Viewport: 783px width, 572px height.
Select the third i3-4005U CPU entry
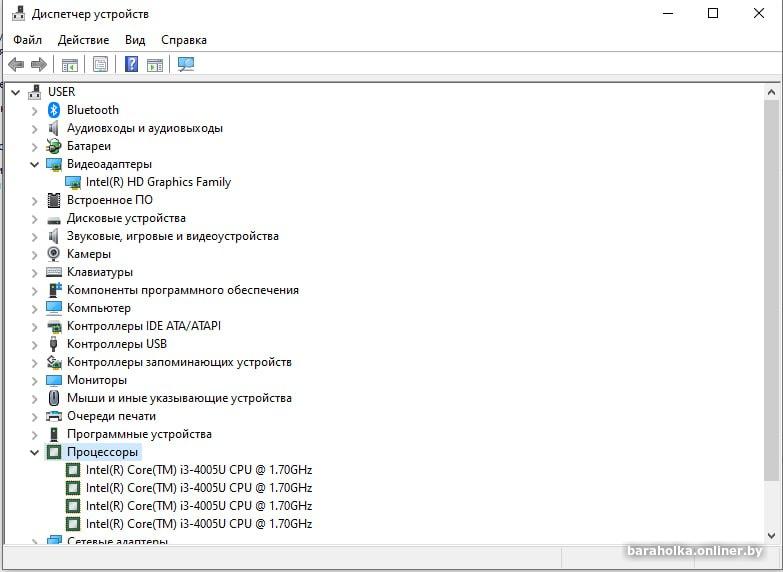199,506
